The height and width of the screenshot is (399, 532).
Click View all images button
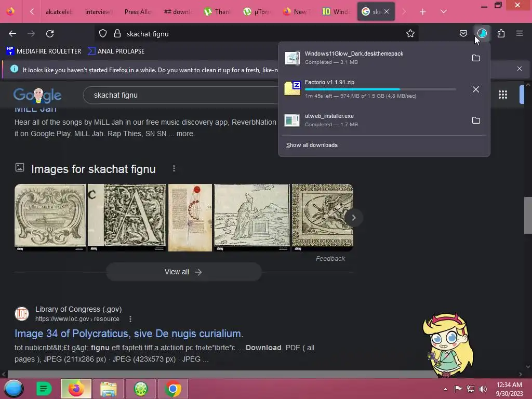183,272
